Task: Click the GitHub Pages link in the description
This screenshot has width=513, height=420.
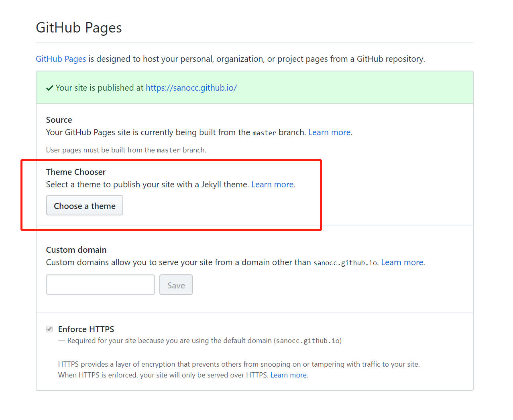Action: coord(61,59)
